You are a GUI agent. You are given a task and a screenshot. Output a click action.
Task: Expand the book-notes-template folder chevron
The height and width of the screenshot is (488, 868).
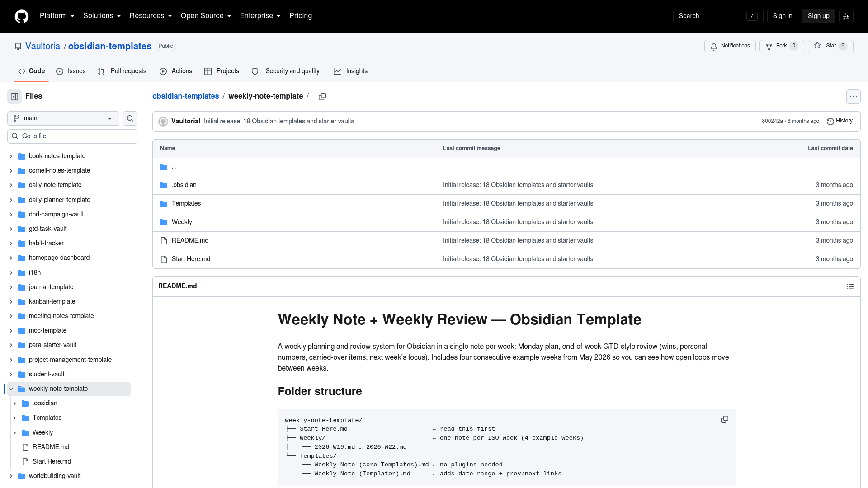(11, 156)
